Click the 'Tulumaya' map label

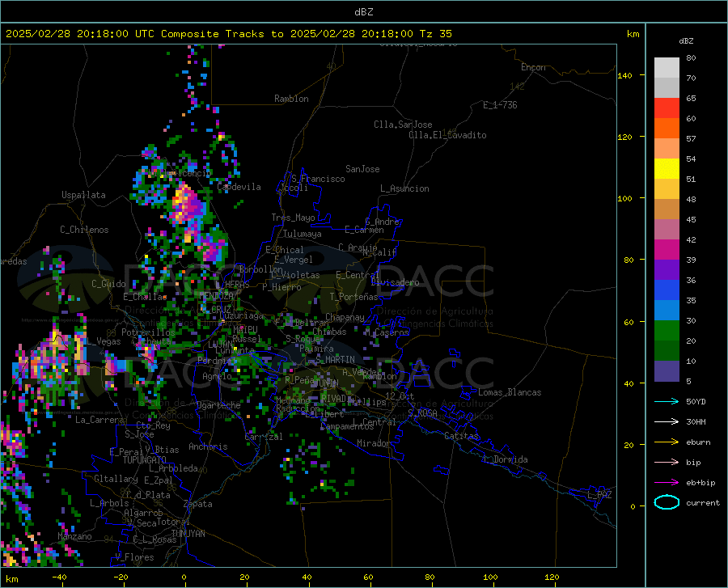[x=303, y=234]
